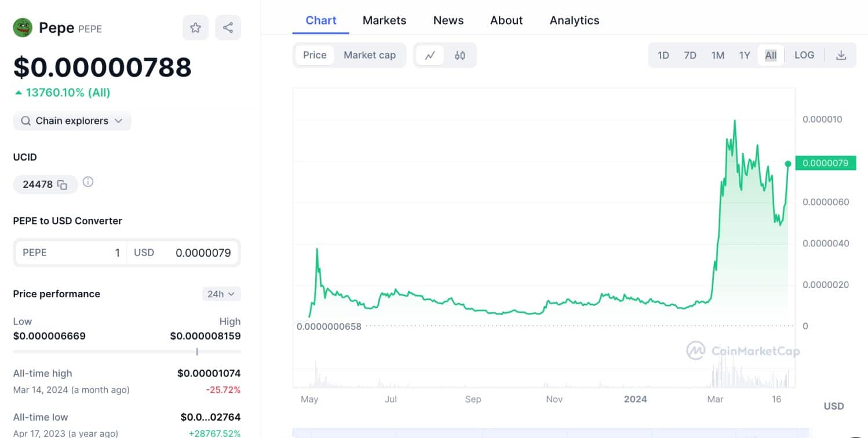The height and width of the screenshot is (438, 868).
Task: Click the PEPE ticker symbol beside name
Action: [x=90, y=29]
